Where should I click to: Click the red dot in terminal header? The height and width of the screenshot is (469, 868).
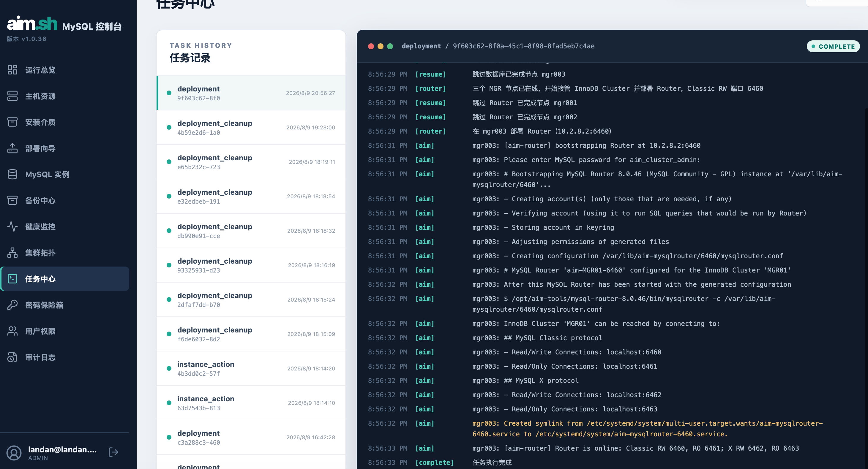371,46
